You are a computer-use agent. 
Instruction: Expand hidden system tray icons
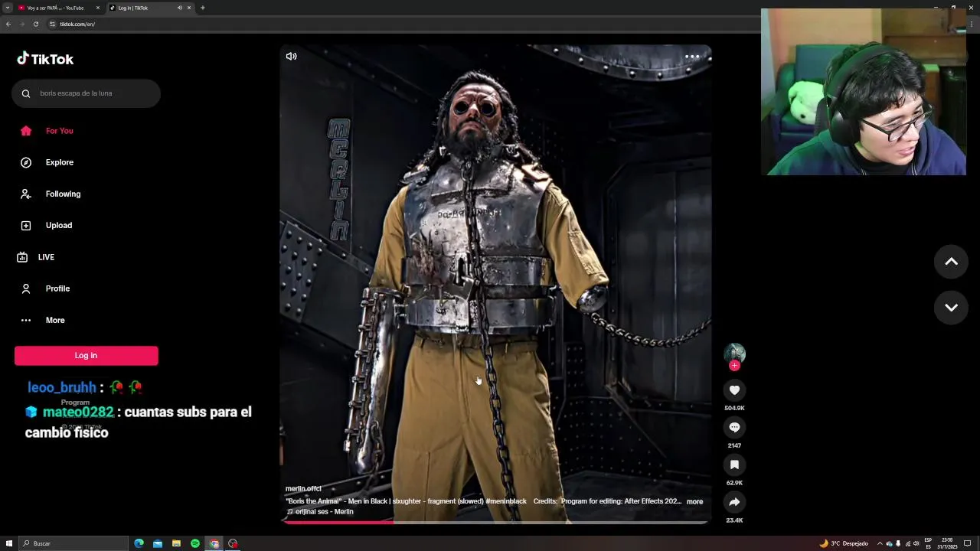coord(880,543)
